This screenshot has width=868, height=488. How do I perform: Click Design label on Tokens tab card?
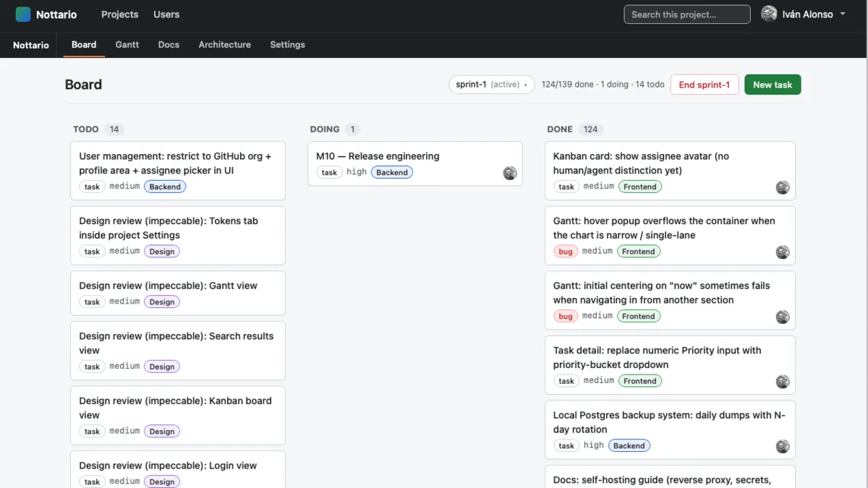[x=162, y=252]
